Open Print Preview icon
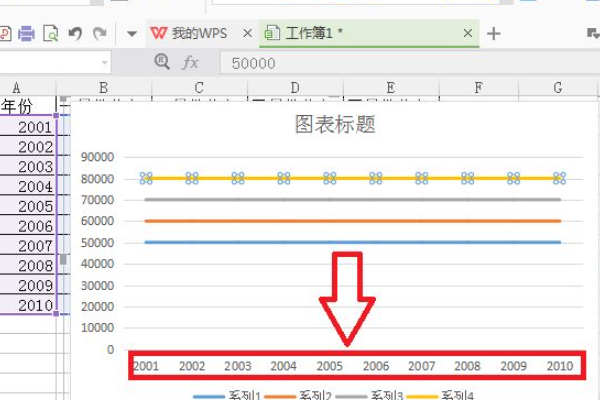This screenshot has height=400, width=600. click(x=51, y=33)
